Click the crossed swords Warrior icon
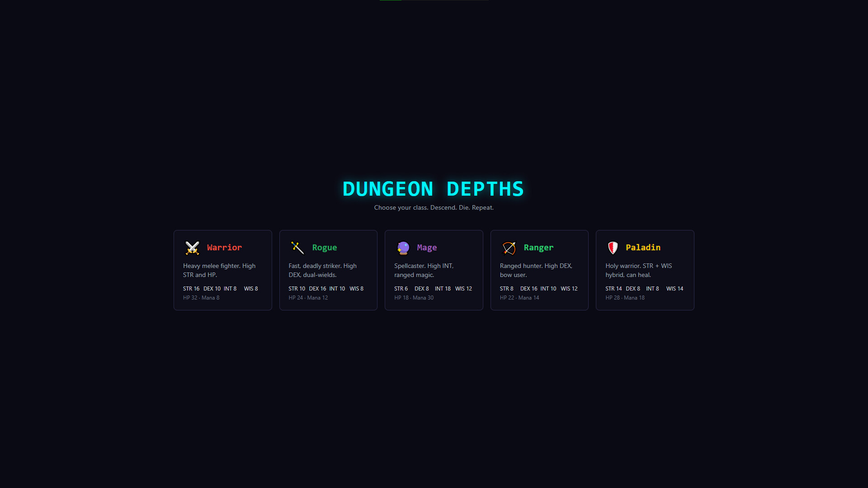This screenshot has height=488, width=868. [192, 248]
